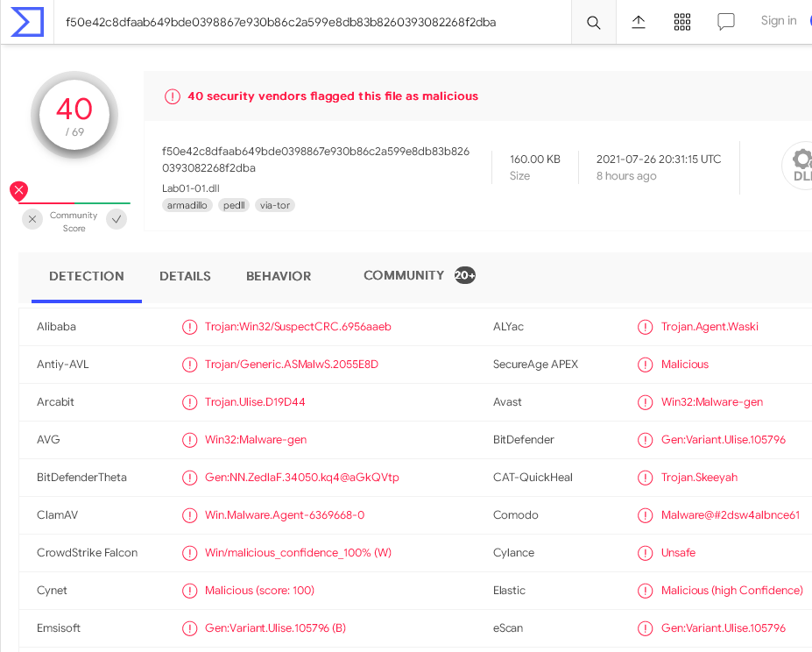This screenshot has width=812, height=652.
Task: Select Malicious (score: 100) result
Action: click(x=259, y=591)
